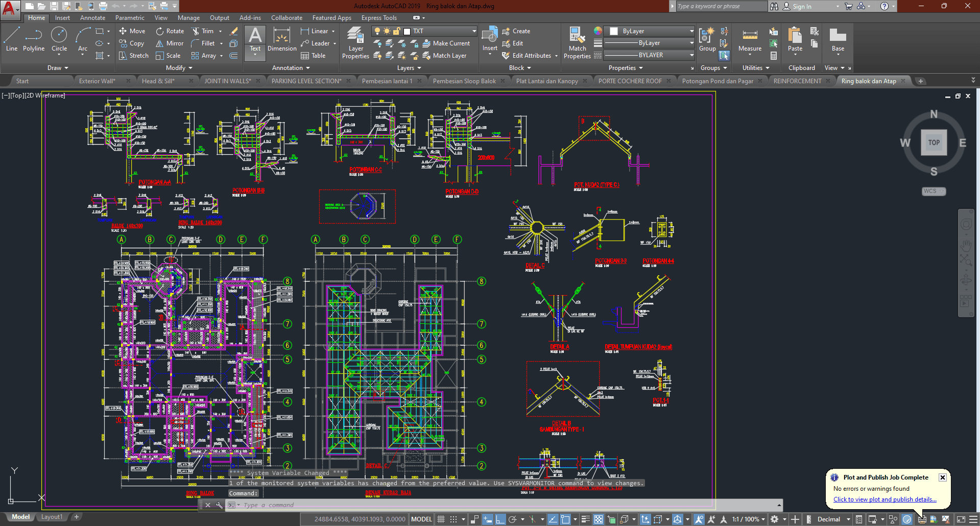Switch to Layout1 tab

click(x=52, y=517)
